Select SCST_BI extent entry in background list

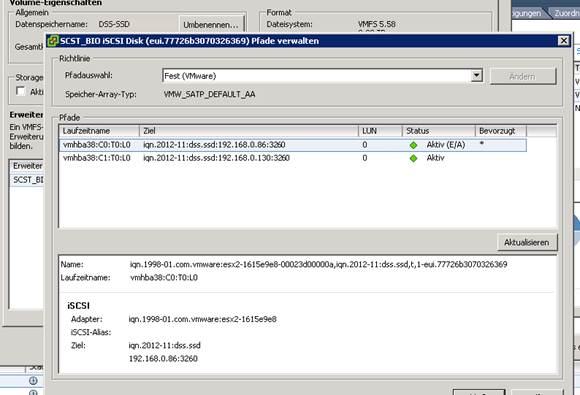point(28,180)
